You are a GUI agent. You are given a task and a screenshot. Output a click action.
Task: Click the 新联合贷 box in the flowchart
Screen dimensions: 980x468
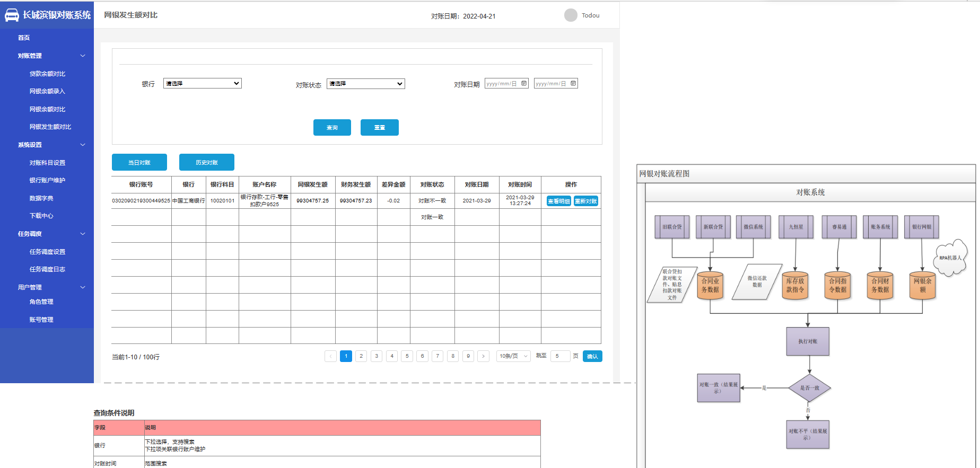tap(713, 227)
